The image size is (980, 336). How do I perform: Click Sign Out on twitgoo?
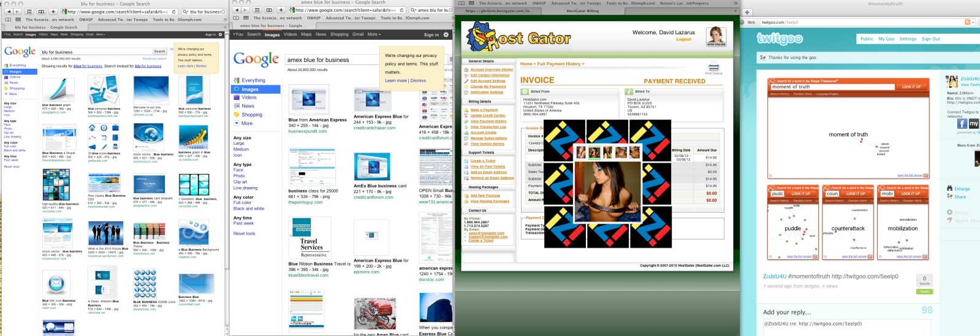[931, 39]
